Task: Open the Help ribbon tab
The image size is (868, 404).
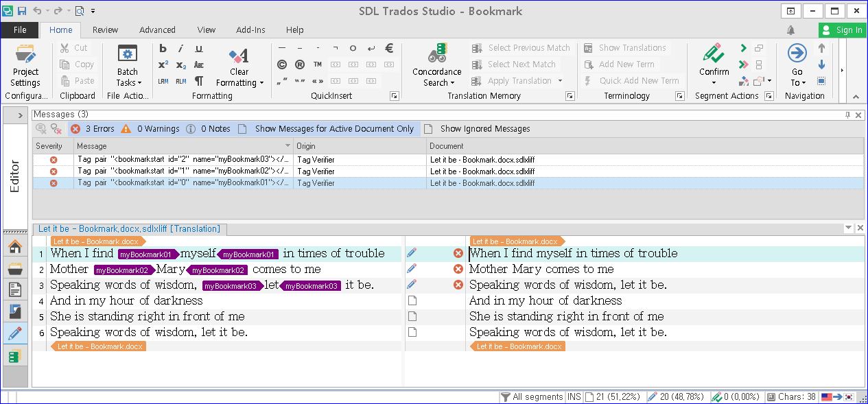Action: click(x=294, y=30)
